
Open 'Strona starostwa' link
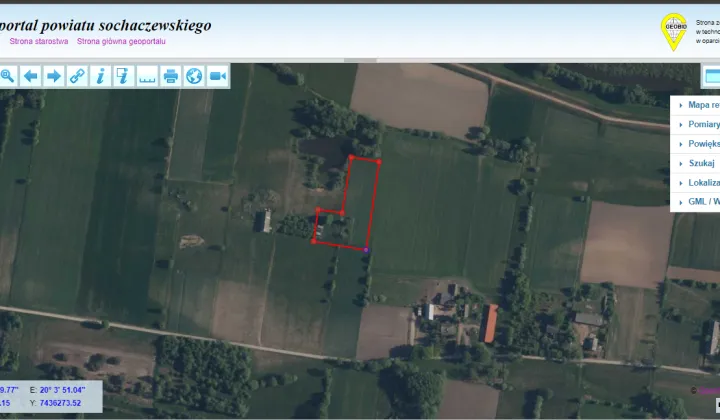(x=39, y=41)
